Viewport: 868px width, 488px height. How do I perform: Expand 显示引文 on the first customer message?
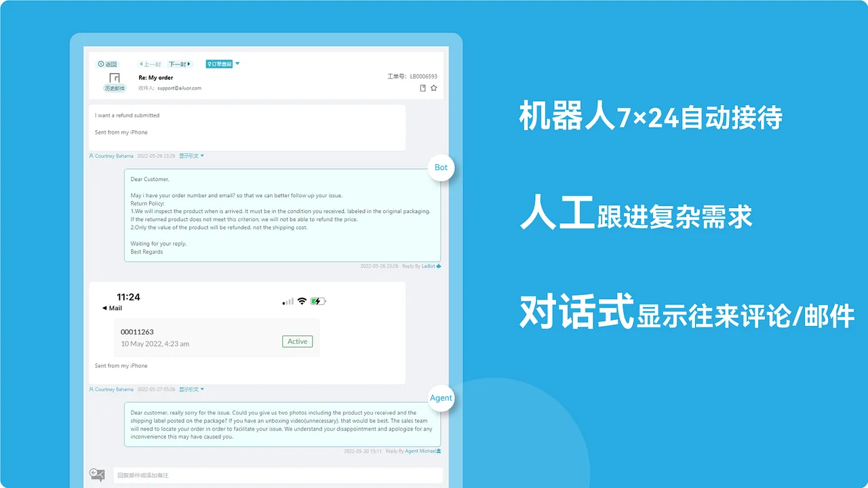click(191, 156)
